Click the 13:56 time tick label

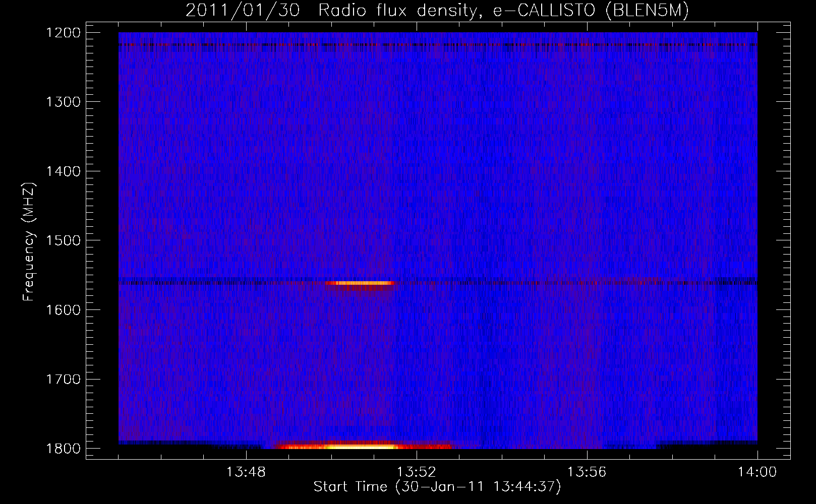pyautogui.click(x=587, y=472)
